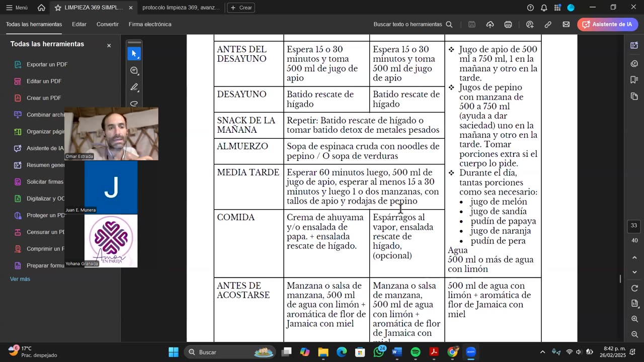644x362 pixels.
Task: Click the current page number box 33
Action: tap(634, 226)
